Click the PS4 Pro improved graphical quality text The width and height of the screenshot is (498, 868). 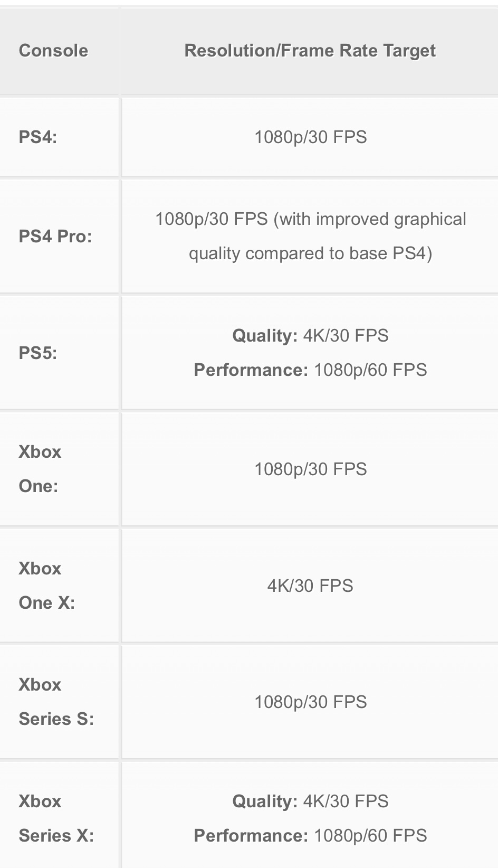[x=310, y=236]
